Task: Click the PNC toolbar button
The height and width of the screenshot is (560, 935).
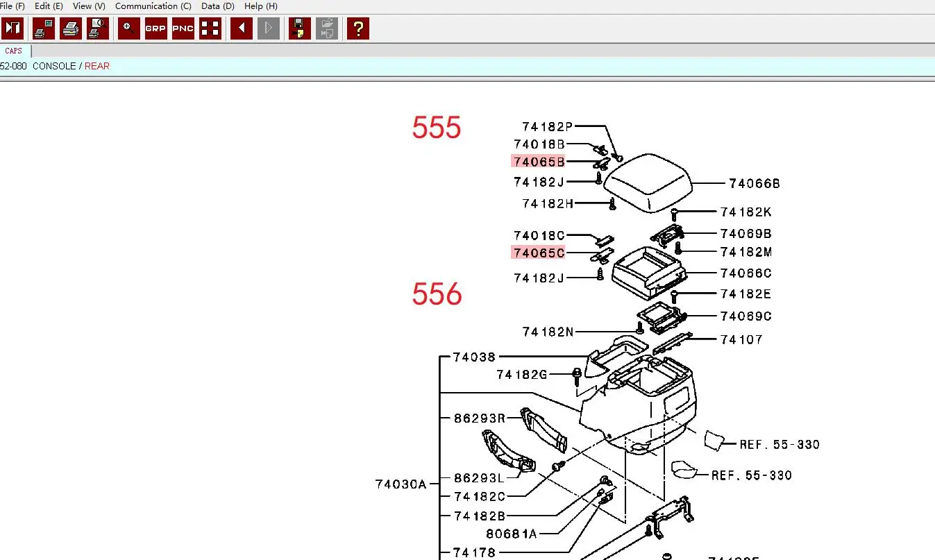Action: (x=183, y=28)
